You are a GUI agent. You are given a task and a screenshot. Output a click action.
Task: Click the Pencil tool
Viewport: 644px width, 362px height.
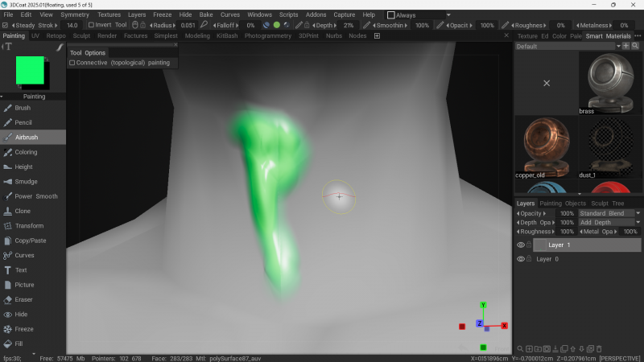pyautogui.click(x=23, y=122)
